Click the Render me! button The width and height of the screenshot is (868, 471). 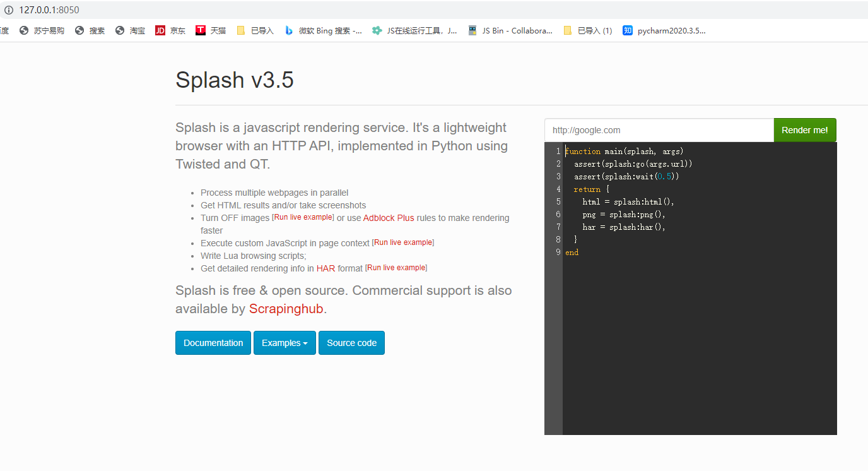pos(805,130)
